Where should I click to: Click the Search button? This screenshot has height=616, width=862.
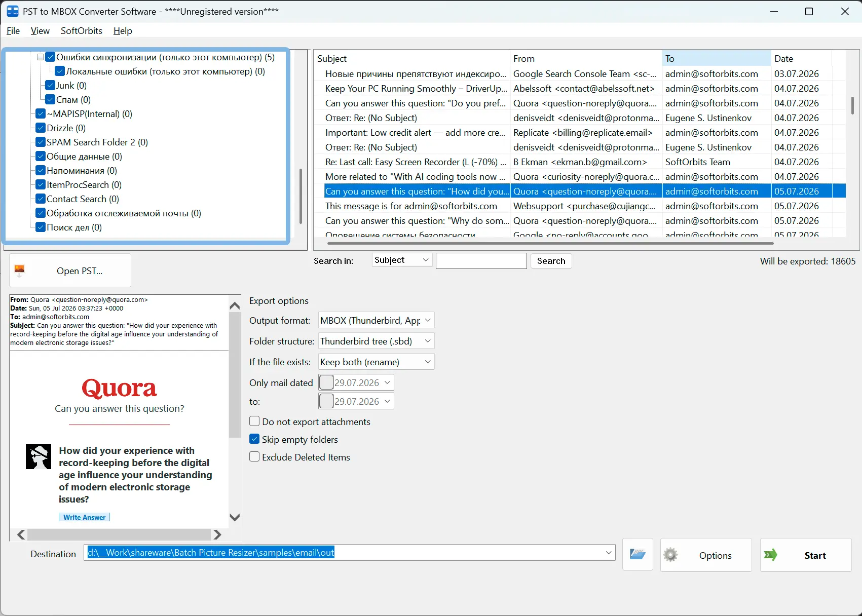pos(551,261)
